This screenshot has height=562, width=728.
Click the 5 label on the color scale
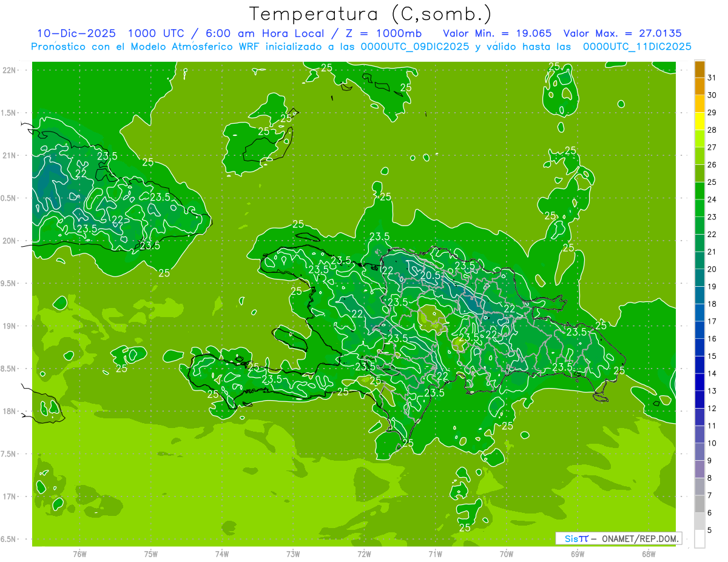[710, 530]
